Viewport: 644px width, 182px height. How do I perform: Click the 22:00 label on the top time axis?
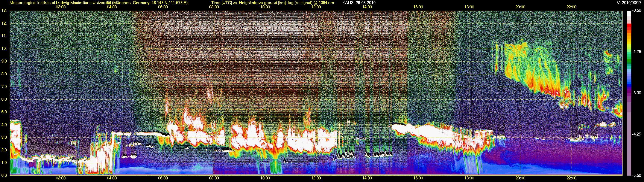tap(571, 7)
